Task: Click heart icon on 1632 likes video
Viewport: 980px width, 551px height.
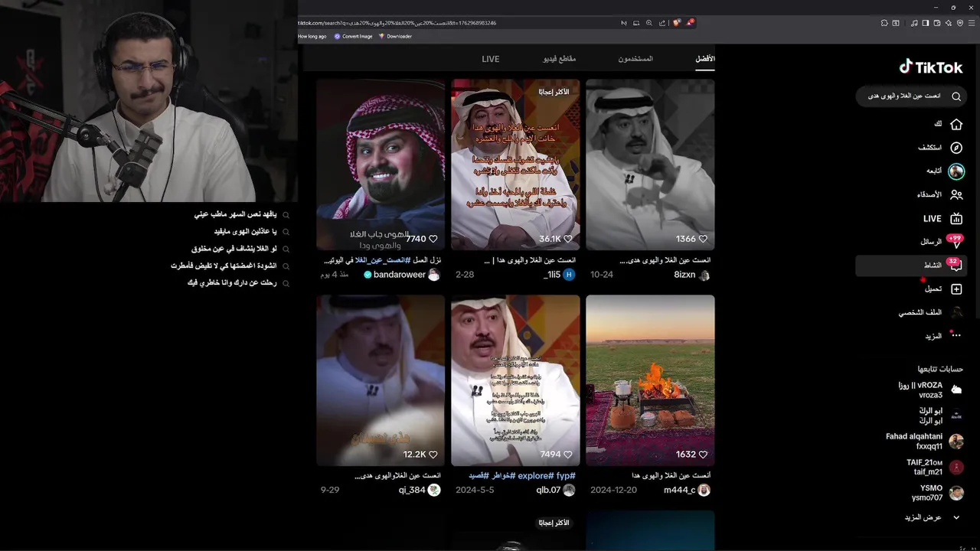Action: pos(703,455)
